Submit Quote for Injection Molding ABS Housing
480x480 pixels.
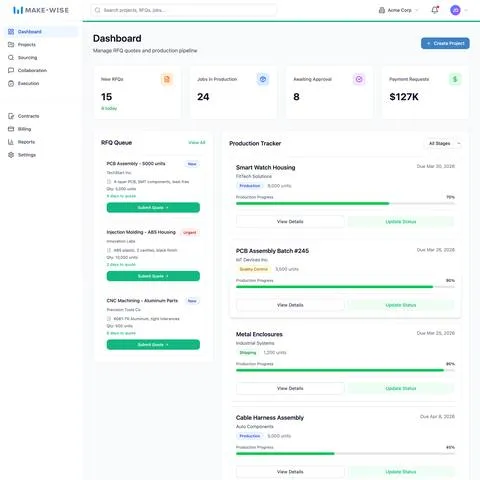(153, 276)
